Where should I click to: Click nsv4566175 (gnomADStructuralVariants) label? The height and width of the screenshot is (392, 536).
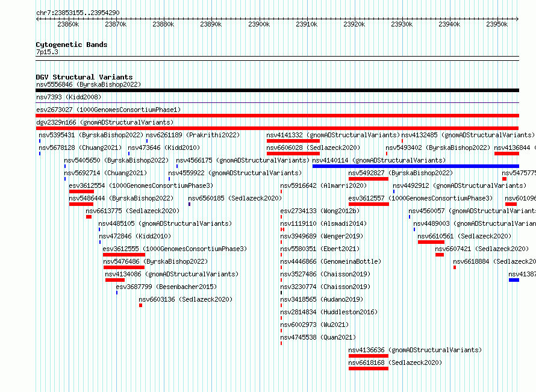pyautogui.click(x=243, y=160)
